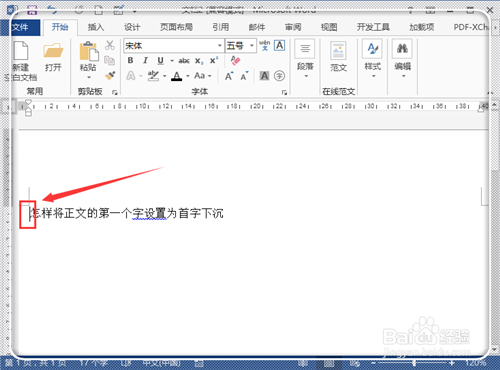Viewport: 500px width, 370px height.
Task: Click the Change Case Aa button
Action: click(200, 76)
